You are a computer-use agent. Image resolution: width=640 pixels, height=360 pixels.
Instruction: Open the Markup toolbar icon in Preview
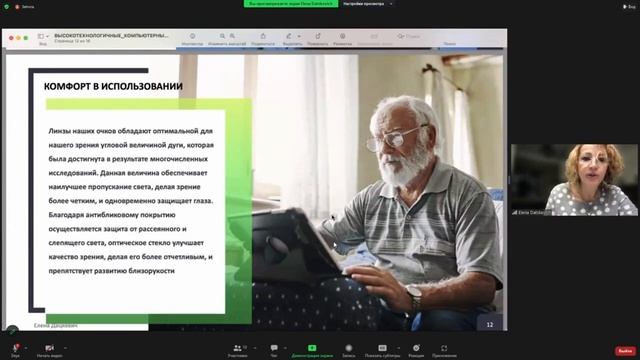pyautogui.click(x=342, y=36)
